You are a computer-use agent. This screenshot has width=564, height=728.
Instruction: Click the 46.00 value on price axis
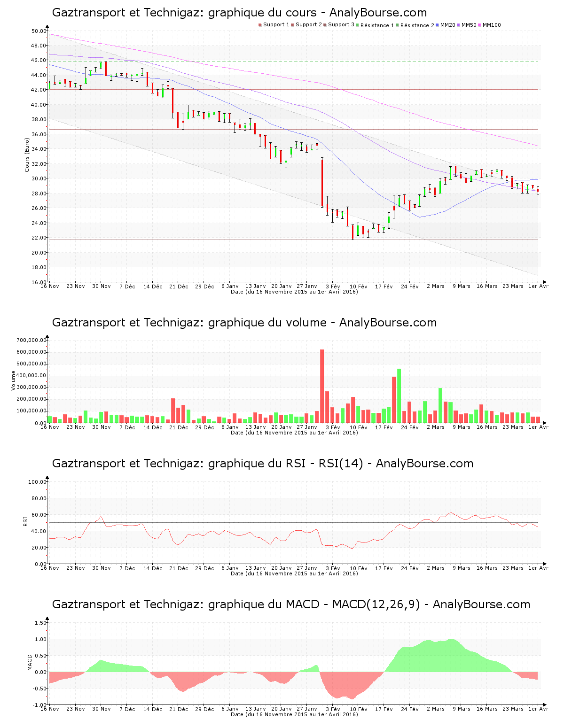(39, 61)
